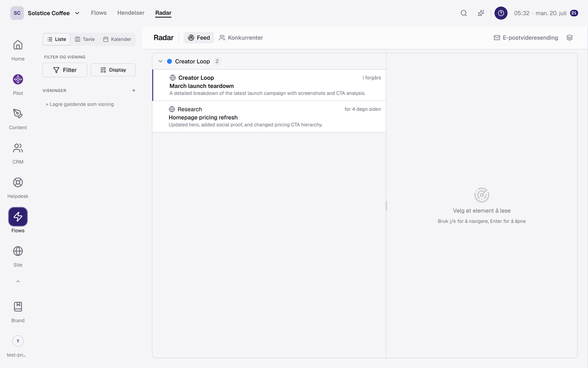Click the Research source label
Screen dimensions: 588x368
[190, 109]
